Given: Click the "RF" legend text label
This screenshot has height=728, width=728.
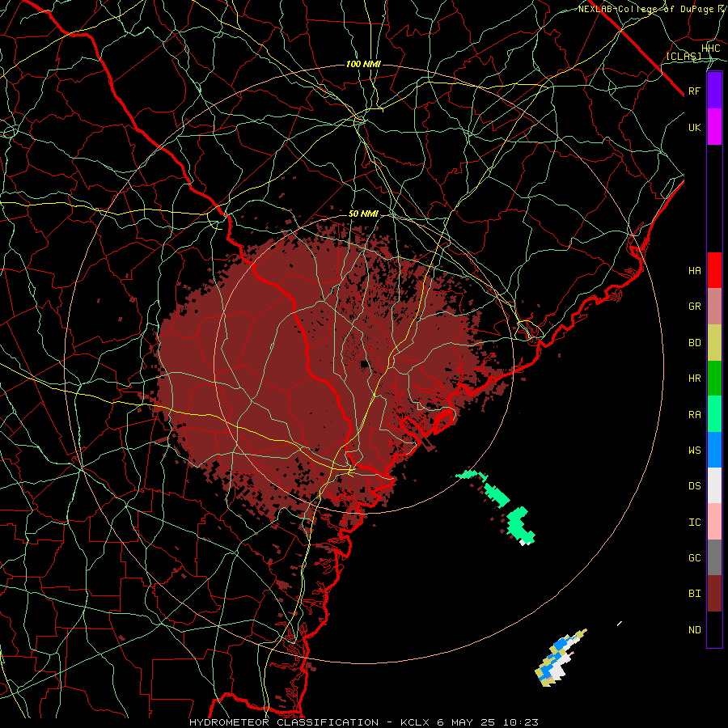Looking at the screenshot, I should coord(695,91).
